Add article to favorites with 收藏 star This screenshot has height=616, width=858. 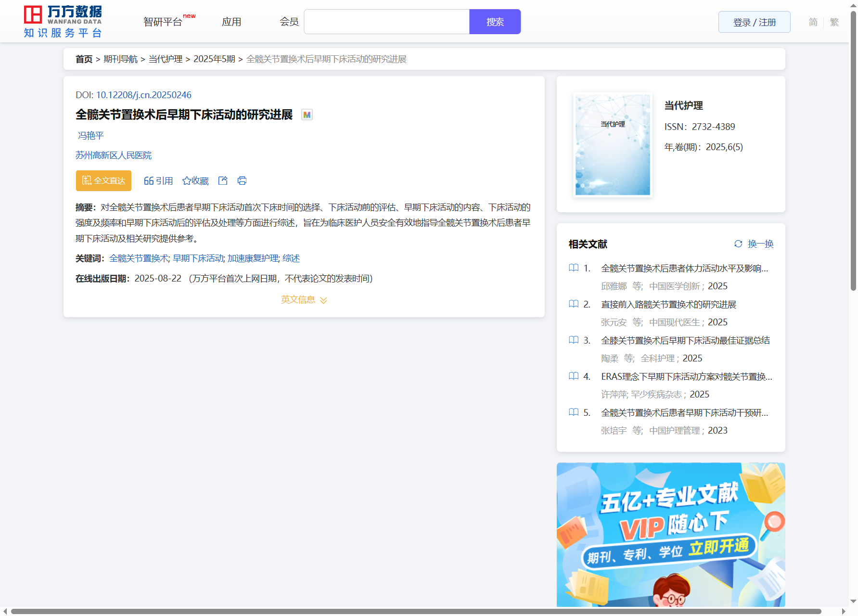tap(195, 181)
